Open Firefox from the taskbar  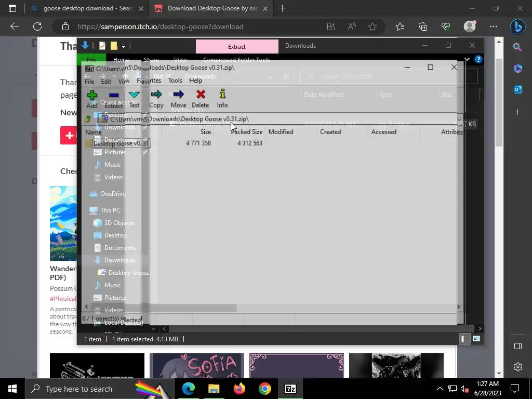pos(239,389)
